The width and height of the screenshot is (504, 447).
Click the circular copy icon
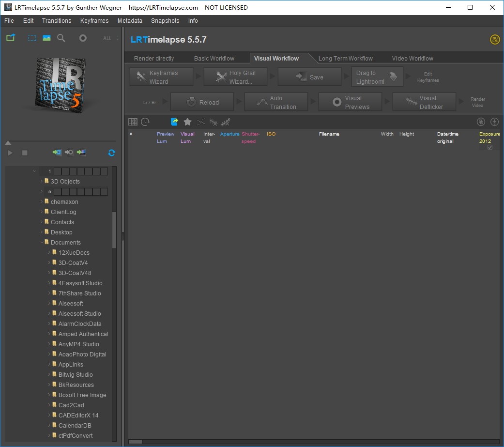[x=481, y=122]
